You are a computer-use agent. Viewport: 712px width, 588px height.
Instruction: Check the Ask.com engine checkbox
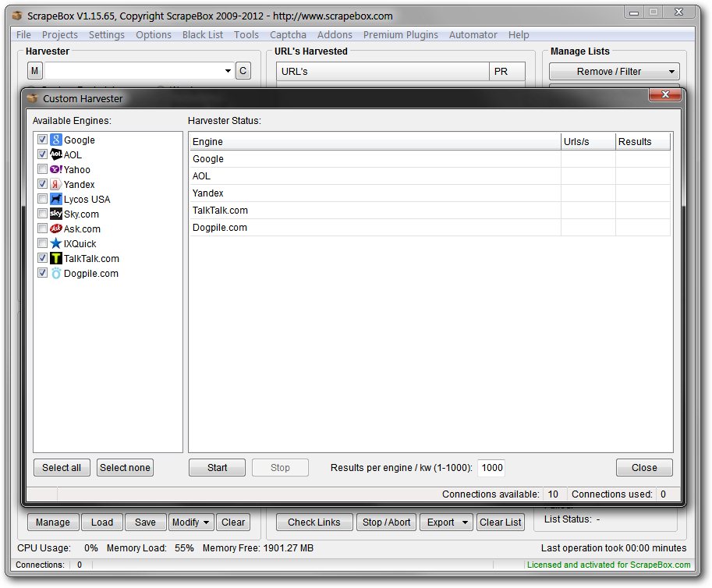43,229
